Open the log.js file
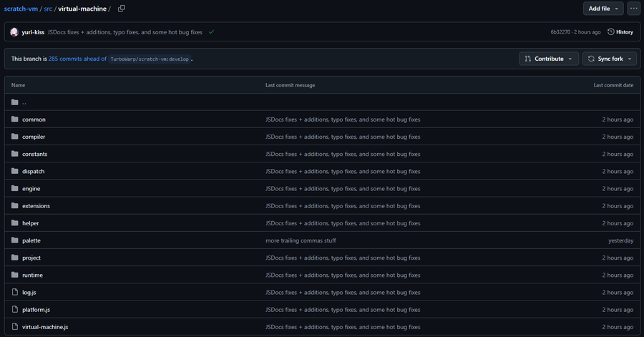The height and width of the screenshot is (337, 644). tap(29, 292)
